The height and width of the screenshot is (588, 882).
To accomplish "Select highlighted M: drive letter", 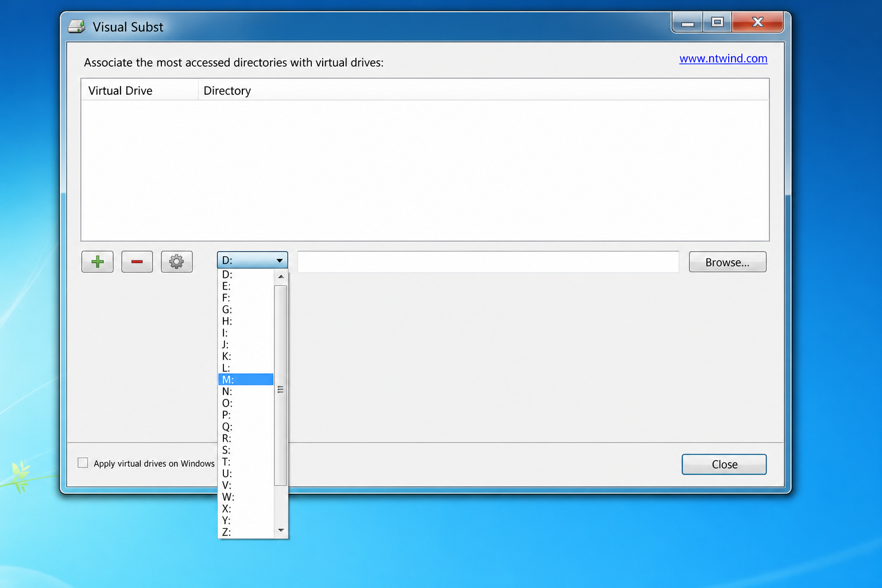I will 246,380.
